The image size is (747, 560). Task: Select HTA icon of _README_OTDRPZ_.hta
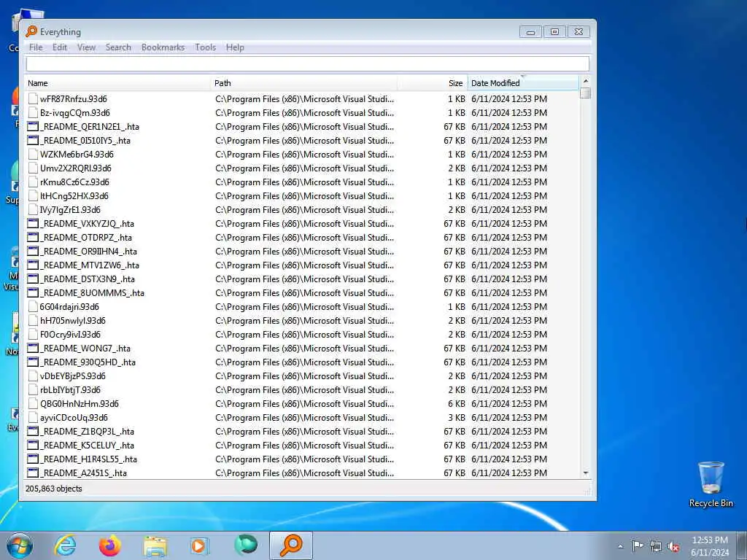point(33,237)
